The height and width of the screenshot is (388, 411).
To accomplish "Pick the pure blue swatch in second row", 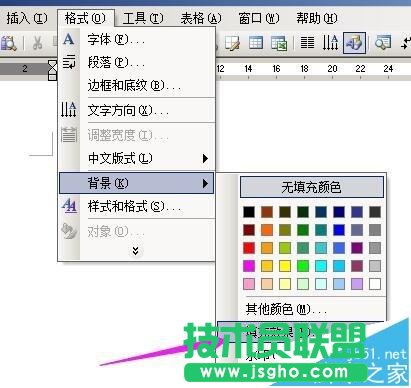I will point(339,230).
